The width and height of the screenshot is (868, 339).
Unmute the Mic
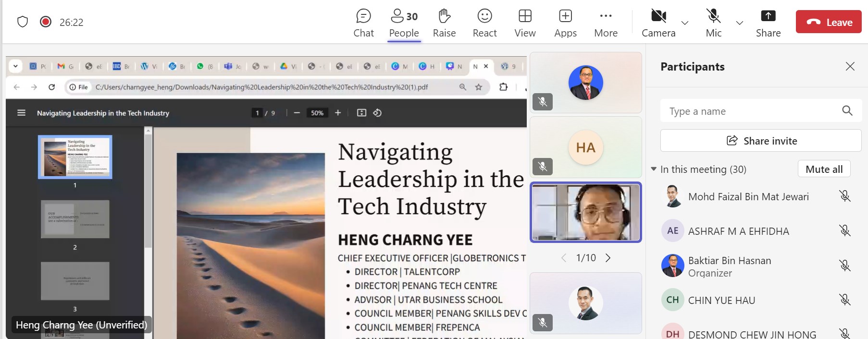(713, 23)
